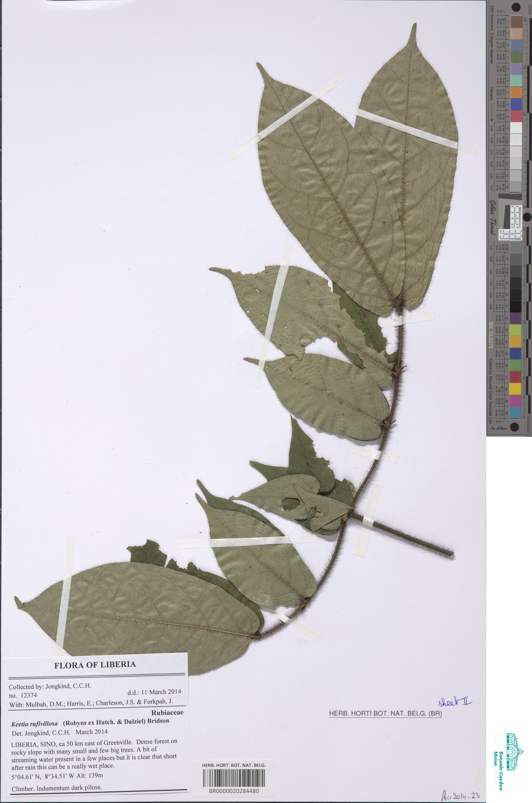Pick the yellow swatch in lower chart
The width and height of the screenshot is (532, 803).
tap(515, 389)
